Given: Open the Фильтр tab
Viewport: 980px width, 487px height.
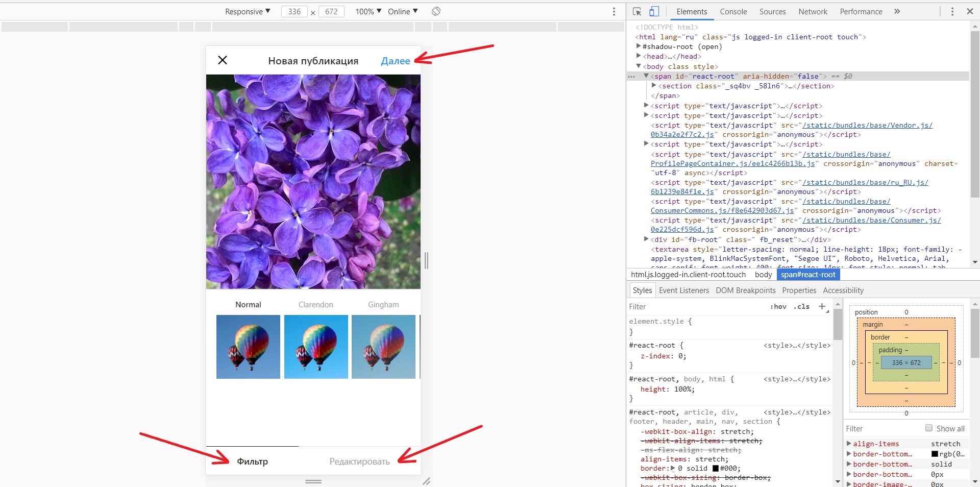Looking at the screenshot, I should pyautogui.click(x=252, y=461).
